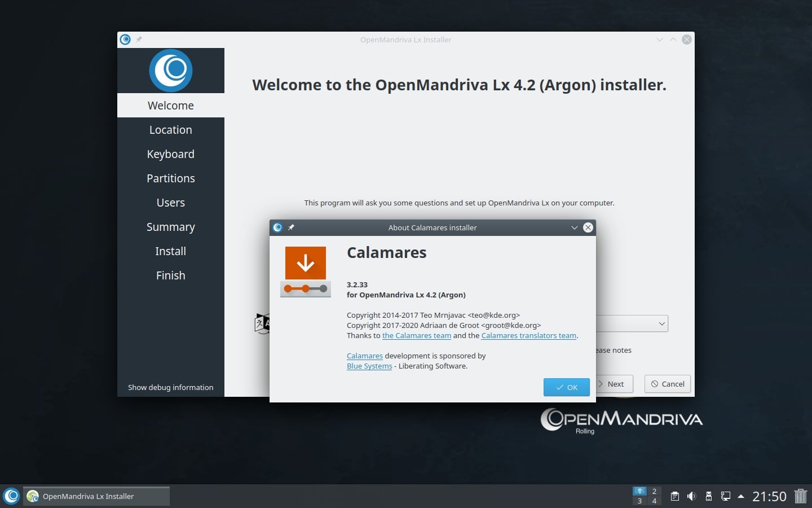This screenshot has height=508, width=812.
Task: Open the OpenMandriva application launcher menu
Action: [11, 496]
